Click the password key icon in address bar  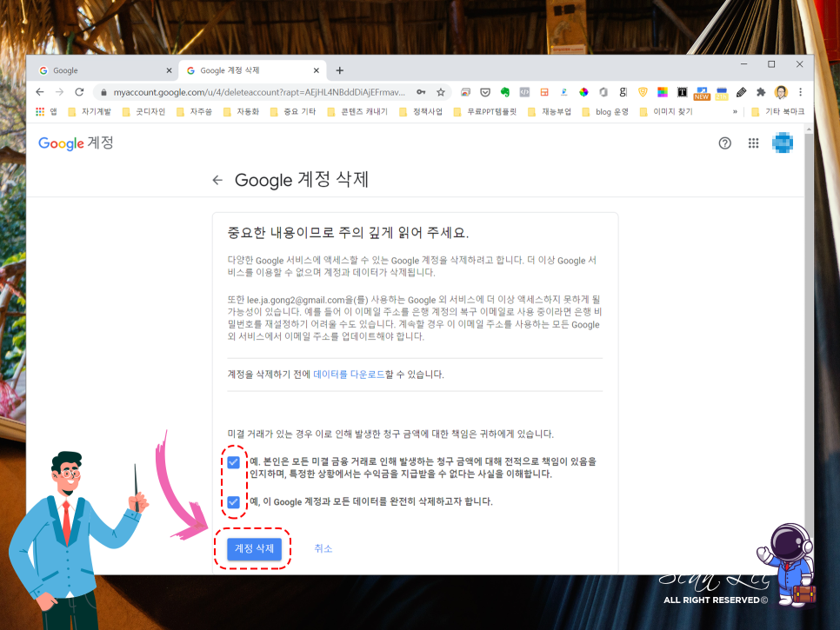point(421,92)
